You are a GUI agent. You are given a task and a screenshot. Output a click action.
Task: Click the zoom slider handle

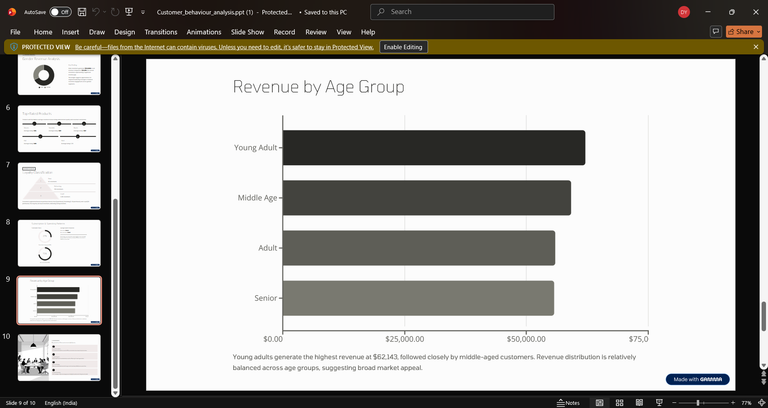click(x=698, y=403)
